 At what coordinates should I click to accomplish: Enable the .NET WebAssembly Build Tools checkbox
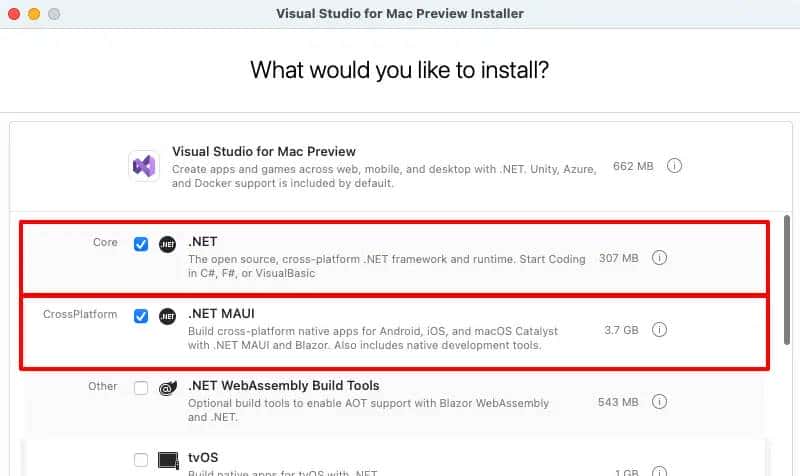coord(141,388)
